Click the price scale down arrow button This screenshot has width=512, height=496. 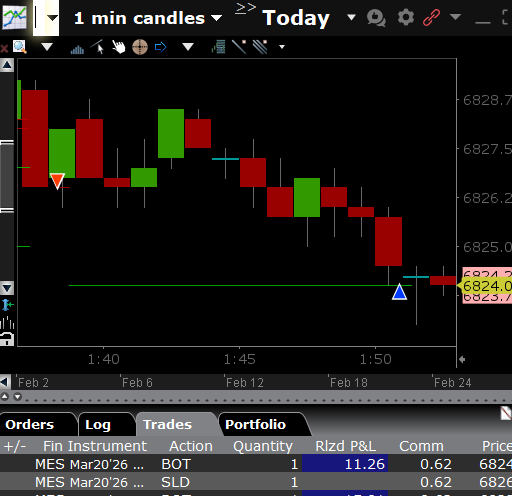tap(7, 288)
